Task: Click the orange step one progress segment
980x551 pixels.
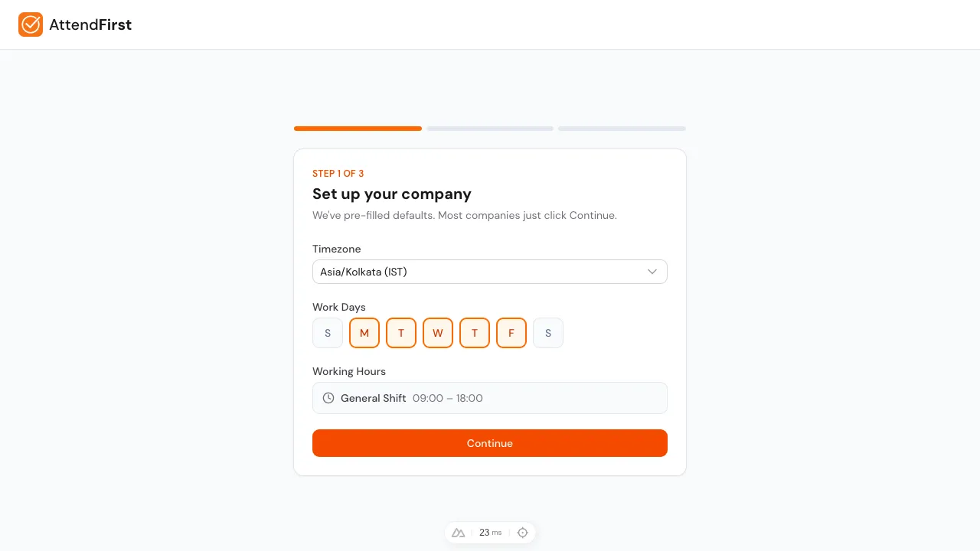Action: click(x=358, y=129)
